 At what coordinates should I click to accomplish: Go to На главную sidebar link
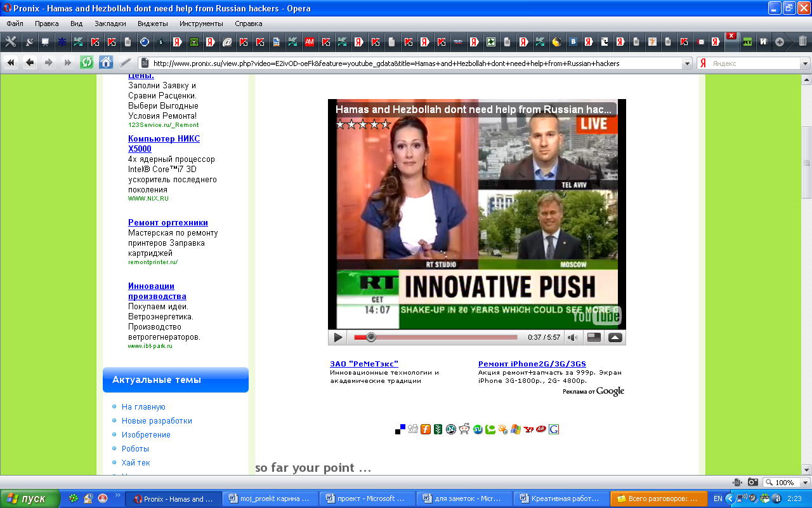coord(143,407)
